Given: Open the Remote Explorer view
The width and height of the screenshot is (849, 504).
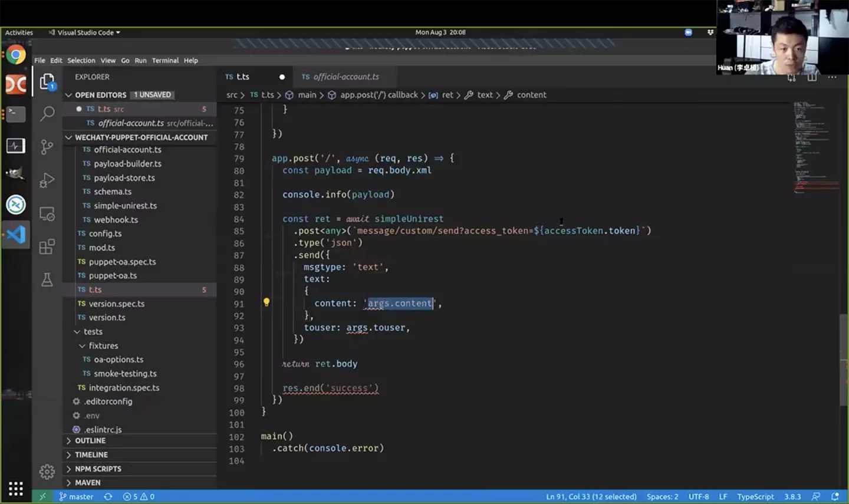Looking at the screenshot, I should pos(47,213).
